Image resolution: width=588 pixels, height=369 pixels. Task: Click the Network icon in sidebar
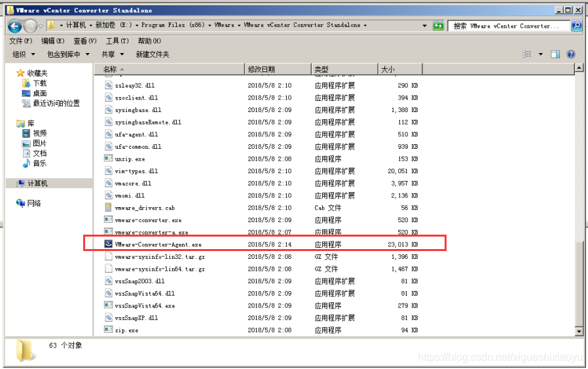pos(20,203)
